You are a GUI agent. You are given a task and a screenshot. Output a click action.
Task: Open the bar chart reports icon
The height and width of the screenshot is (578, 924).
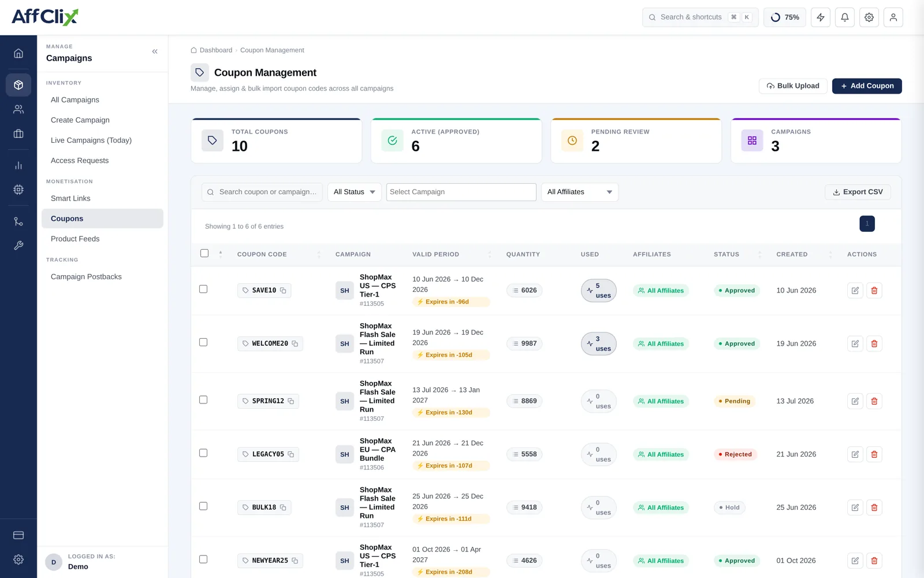[x=18, y=165]
